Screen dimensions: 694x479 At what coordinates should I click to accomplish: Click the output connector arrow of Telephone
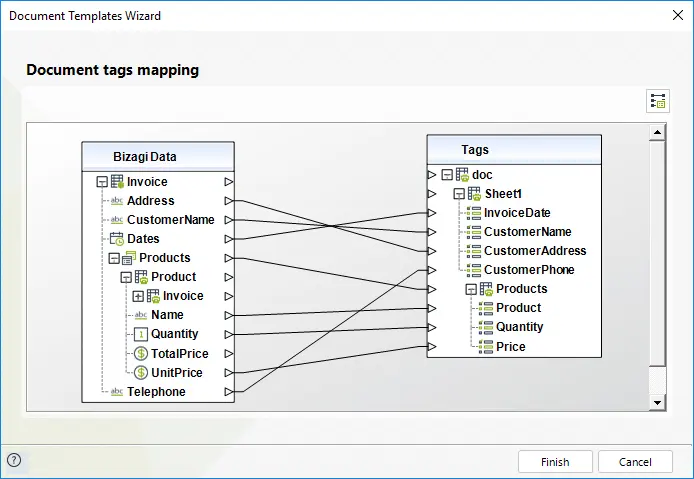click(x=229, y=391)
